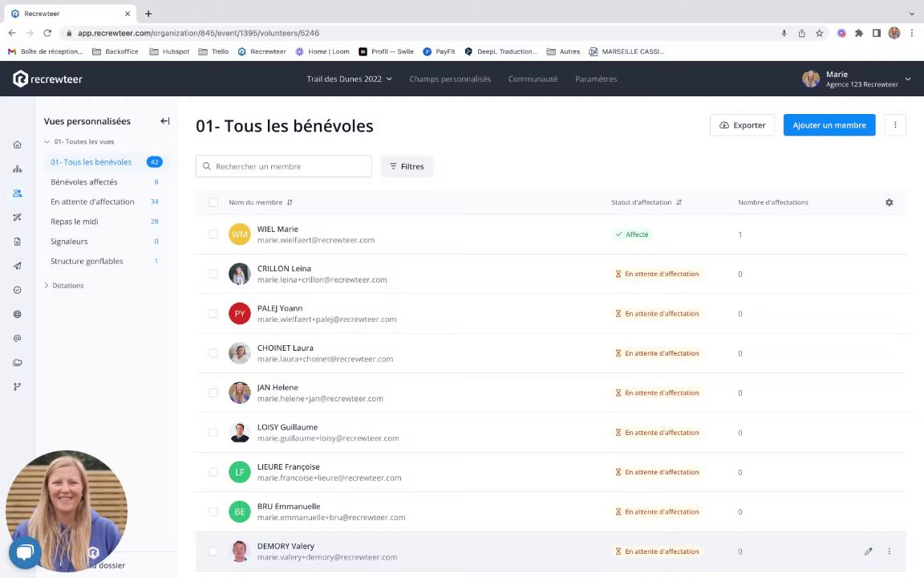Select the Bénévoles affectés view
Screen dimensions: 924x578
pyautogui.click(x=84, y=181)
